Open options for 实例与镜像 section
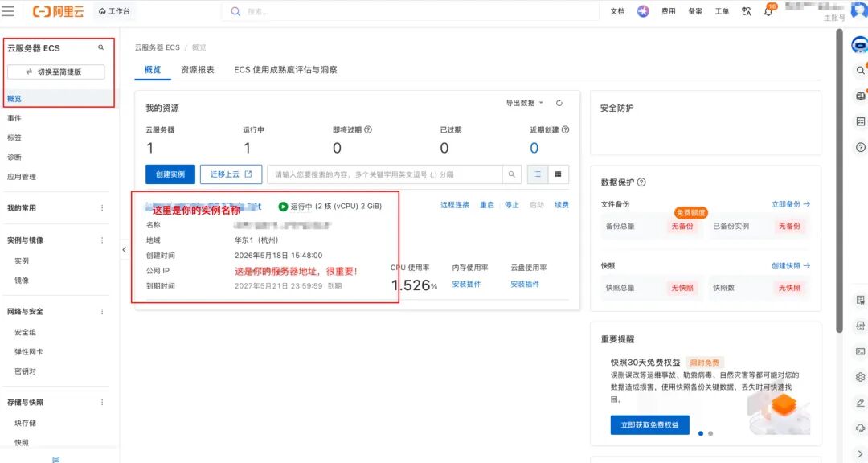 [102, 240]
